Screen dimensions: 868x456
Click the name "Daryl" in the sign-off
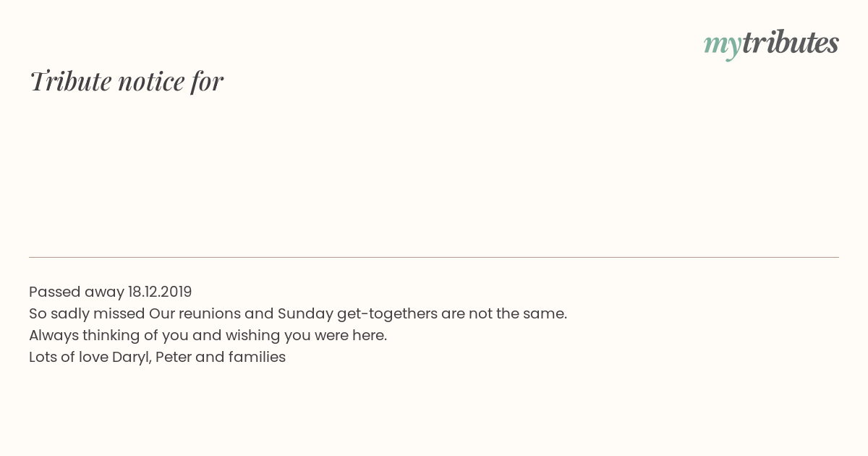132,358
